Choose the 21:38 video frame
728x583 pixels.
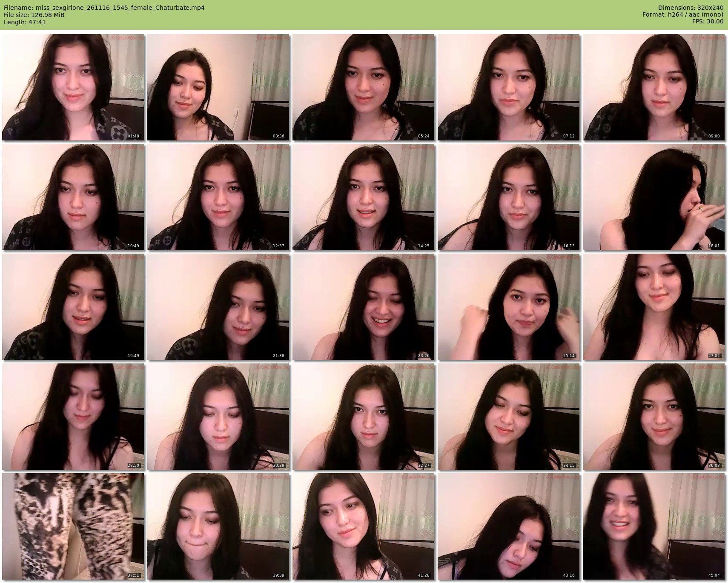218,307
